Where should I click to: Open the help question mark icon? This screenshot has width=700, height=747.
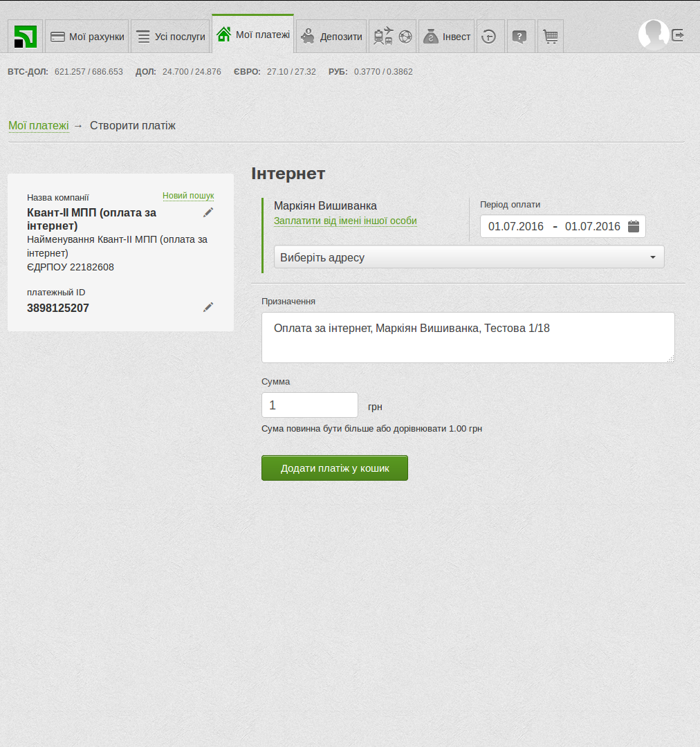click(519, 37)
